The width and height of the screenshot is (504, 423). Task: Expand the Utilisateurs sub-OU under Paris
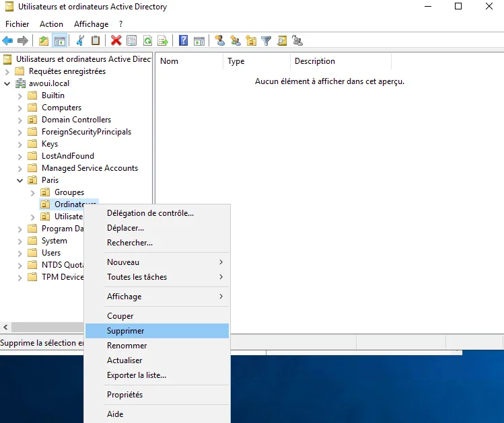(x=33, y=217)
